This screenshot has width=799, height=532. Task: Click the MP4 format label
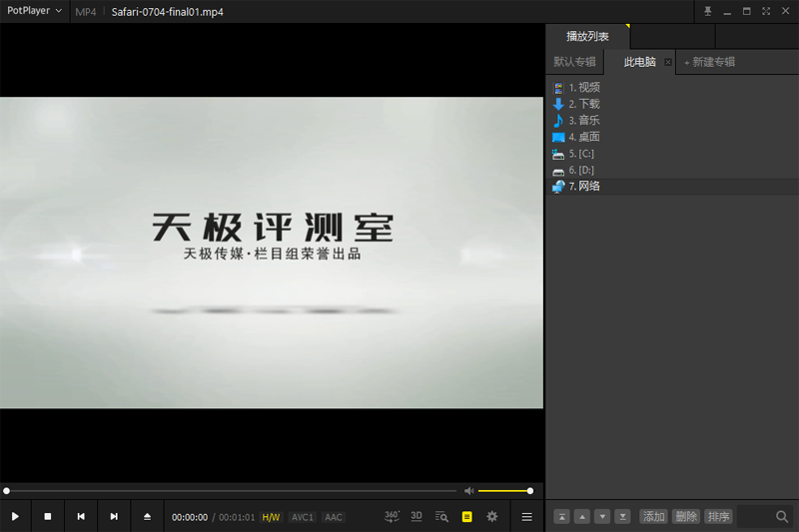point(86,12)
